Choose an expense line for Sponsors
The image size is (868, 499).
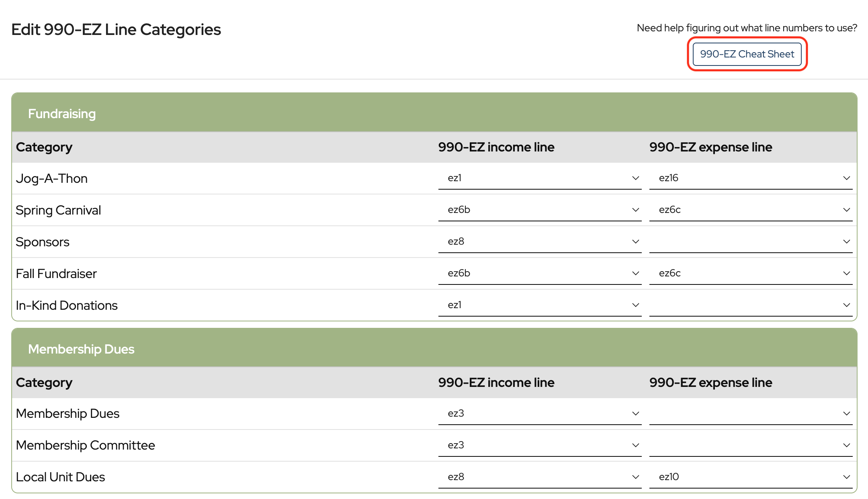click(x=750, y=241)
